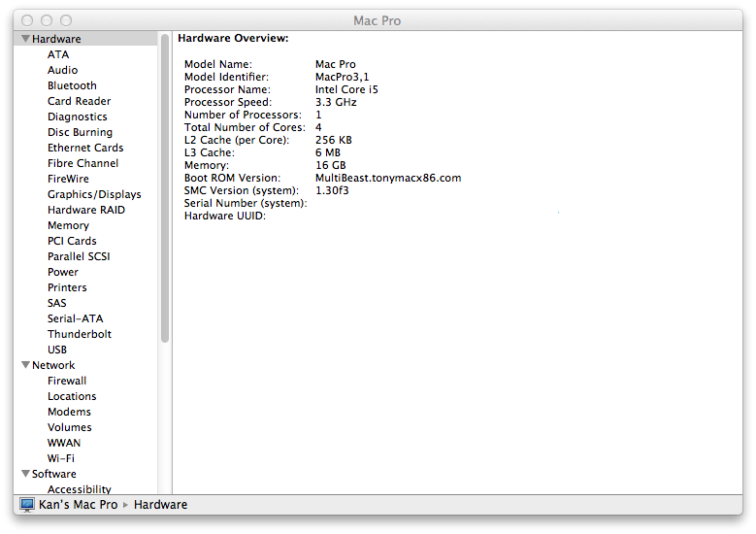Open the Memory hardware entry

point(68,225)
